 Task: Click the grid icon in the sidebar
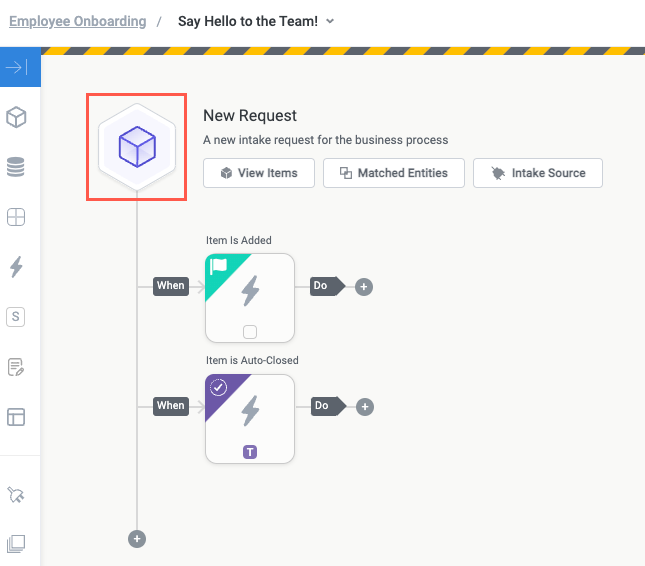point(16,217)
